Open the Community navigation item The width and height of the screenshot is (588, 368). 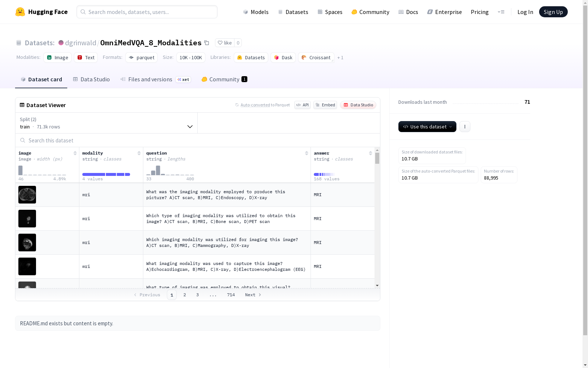370,12
